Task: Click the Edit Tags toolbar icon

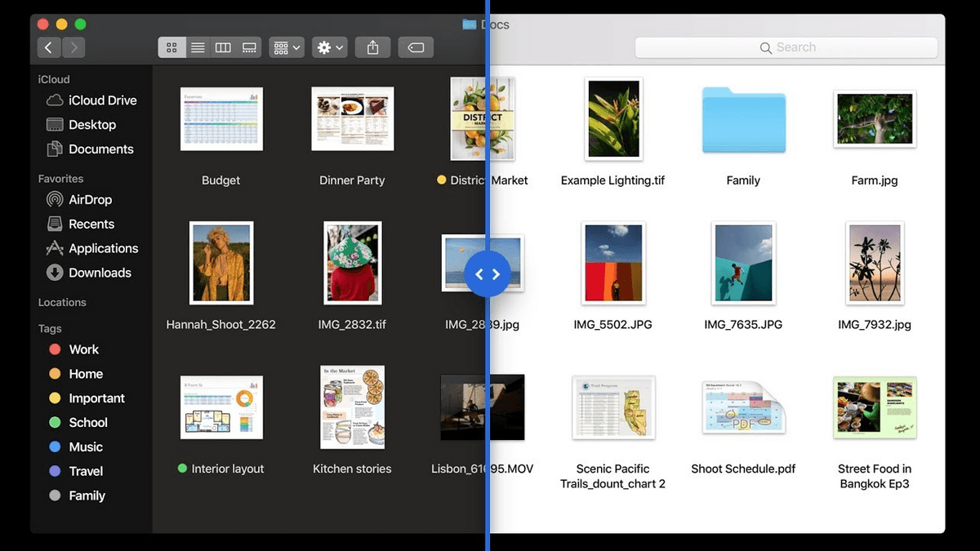Action: point(416,47)
